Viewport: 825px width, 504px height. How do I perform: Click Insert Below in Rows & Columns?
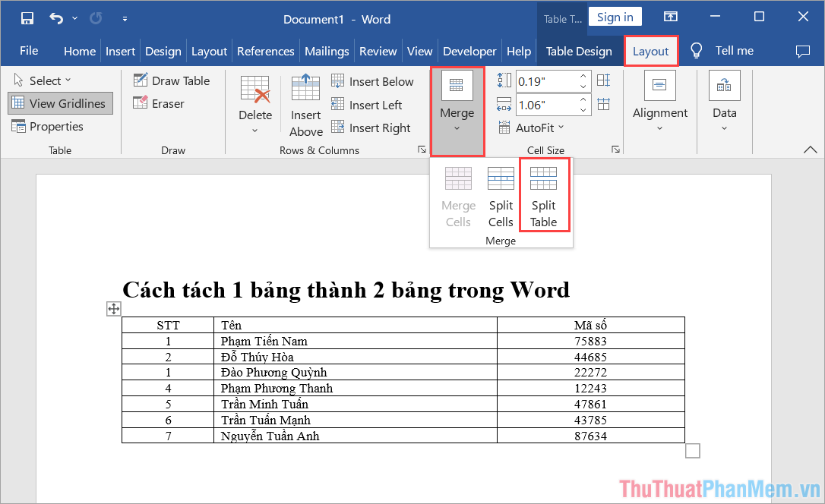[373, 81]
